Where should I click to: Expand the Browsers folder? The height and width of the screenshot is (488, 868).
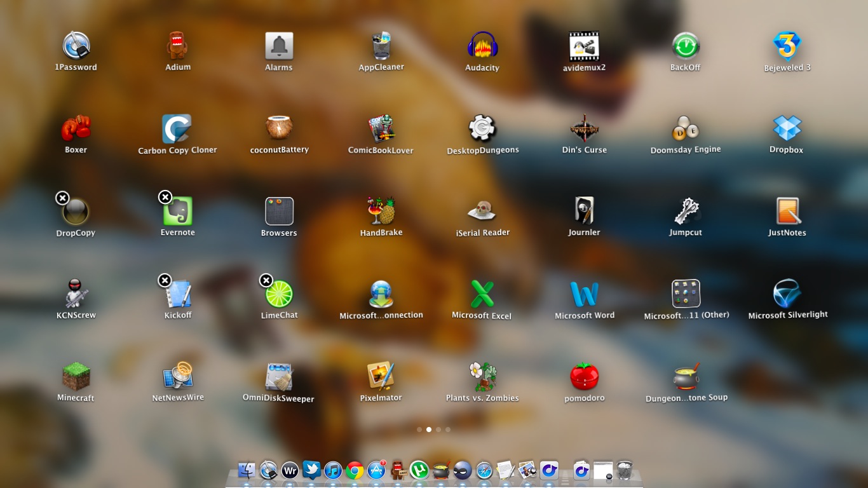click(x=279, y=212)
